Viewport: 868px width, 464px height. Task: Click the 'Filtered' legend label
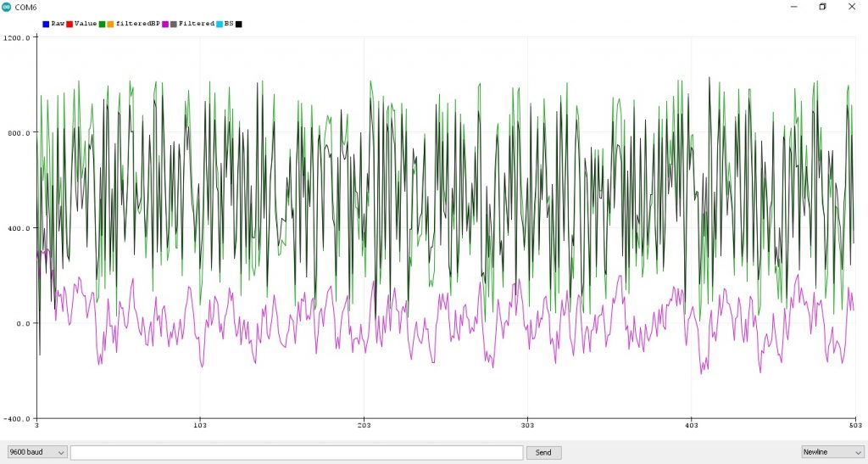point(196,23)
